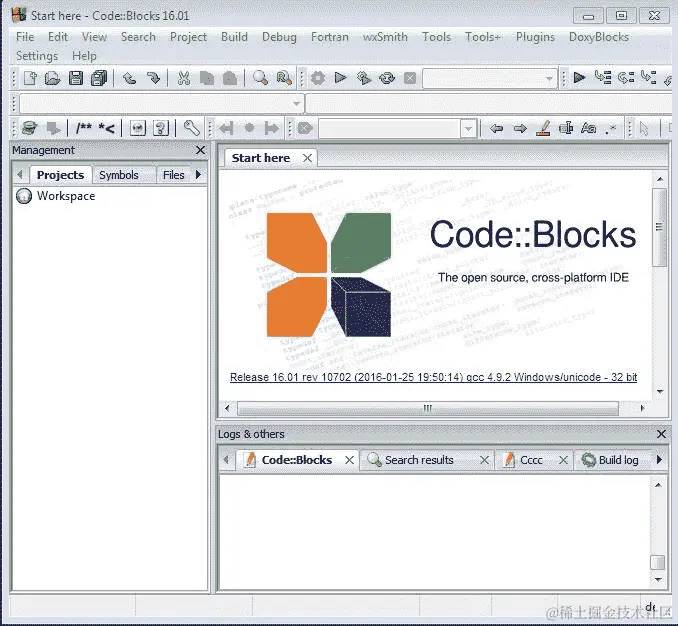Click inside the incremental search text field
Screen dimensions: 678x626
(x=390, y=129)
